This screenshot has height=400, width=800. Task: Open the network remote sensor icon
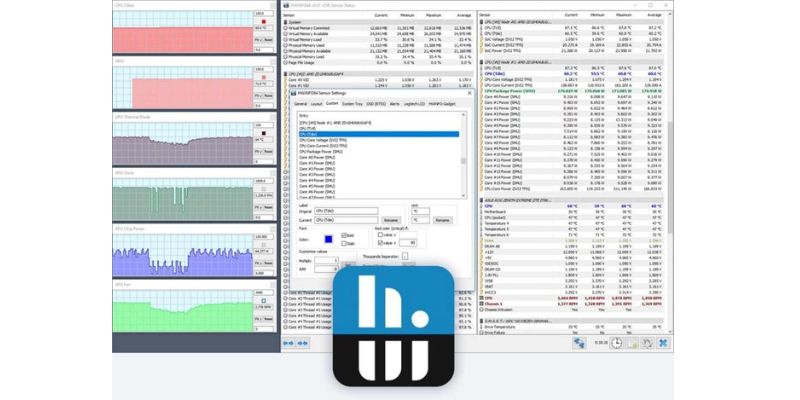click(x=579, y=343)
